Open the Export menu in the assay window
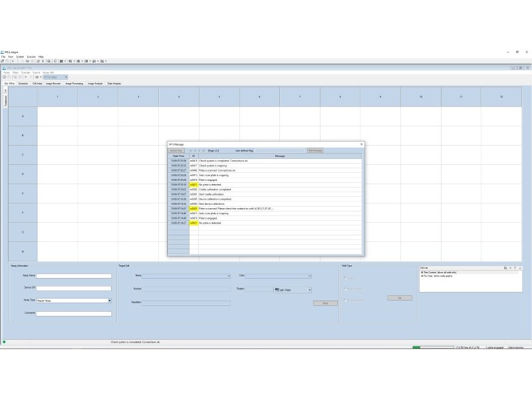This screenshot has width=532, height=399. tap(37, 72)
